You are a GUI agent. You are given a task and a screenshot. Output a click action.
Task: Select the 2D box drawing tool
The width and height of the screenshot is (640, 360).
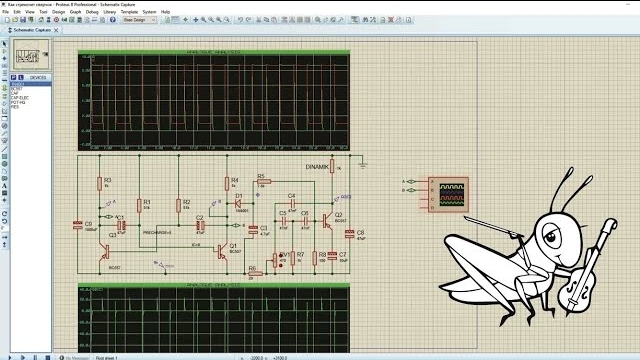click(x=4, y=156)
